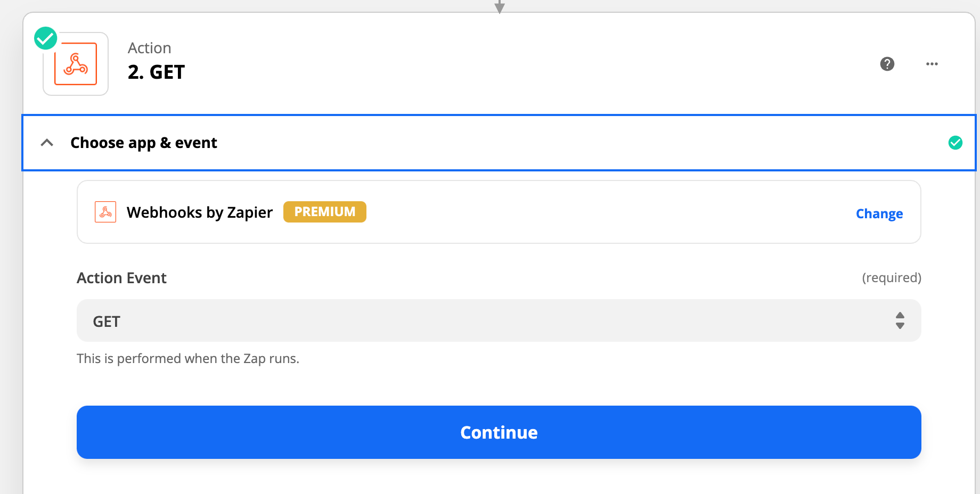The image size is (980, 494).
Task: Click the help question mark icon
Action: [x=887, y=64]
